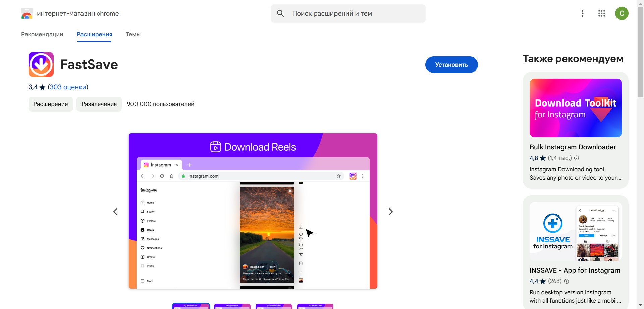Screen dimensions: 644x309
Task: Focus the extensions and themes search field
Action: click(348, 13)
